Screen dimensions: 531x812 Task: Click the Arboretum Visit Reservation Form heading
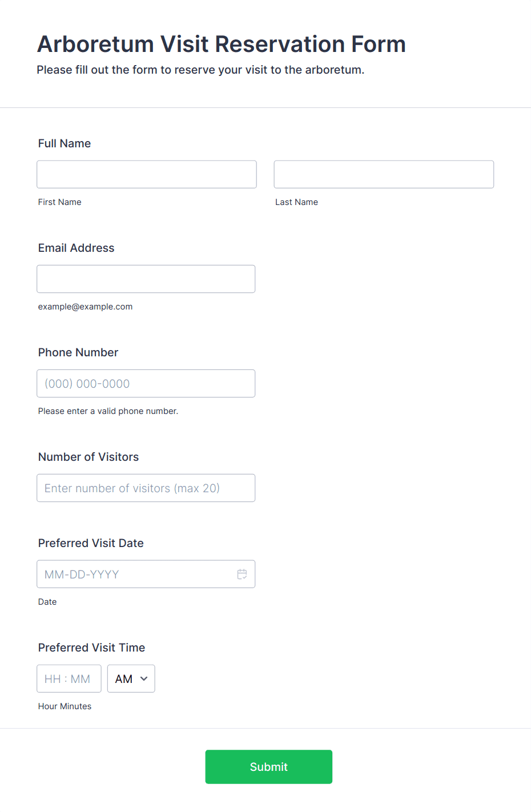pos(222,44)
